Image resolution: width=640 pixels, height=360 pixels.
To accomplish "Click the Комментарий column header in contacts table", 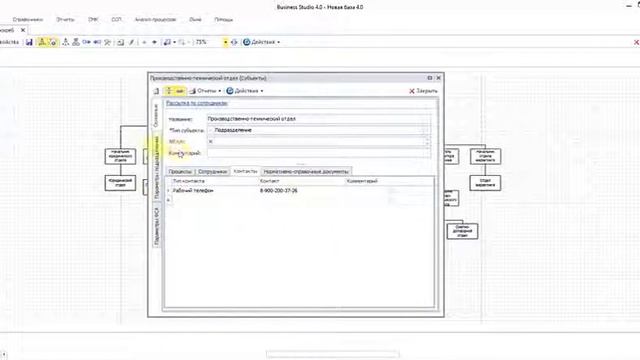I will [x=389, y=181].
